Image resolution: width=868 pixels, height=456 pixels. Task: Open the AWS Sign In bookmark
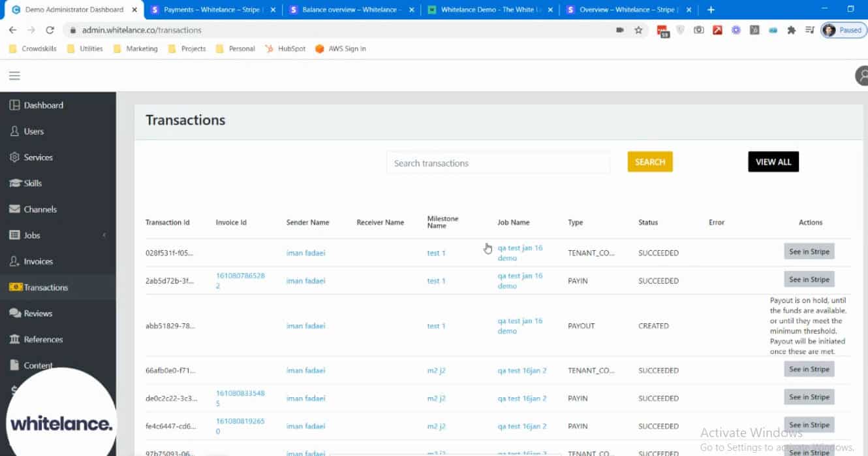340,48
